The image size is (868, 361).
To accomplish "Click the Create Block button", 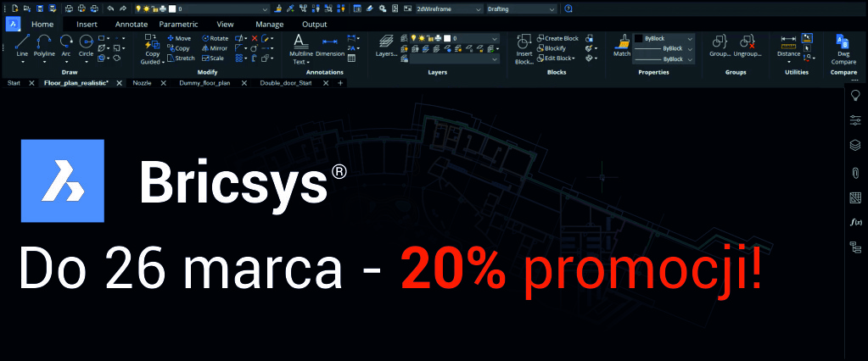I will coord(557,38).
